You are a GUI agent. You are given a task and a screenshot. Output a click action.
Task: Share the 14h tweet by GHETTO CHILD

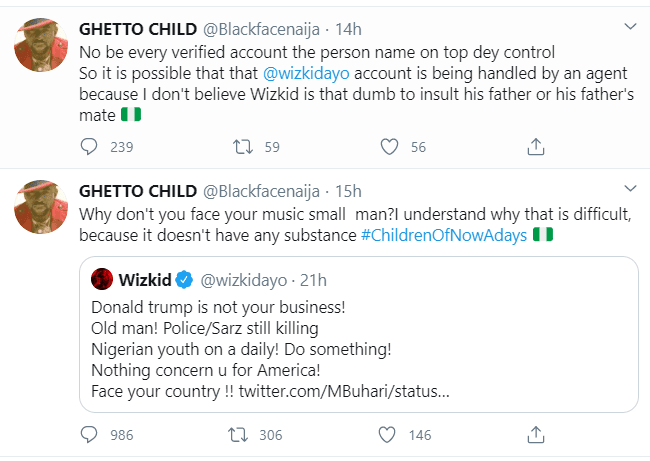click(x=535, y=147)
